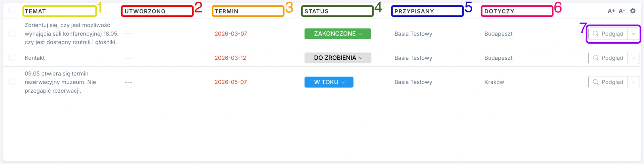Viewport: 644px width, 164px height.
Task: Check the conference room task row
Action: (13, 33)
